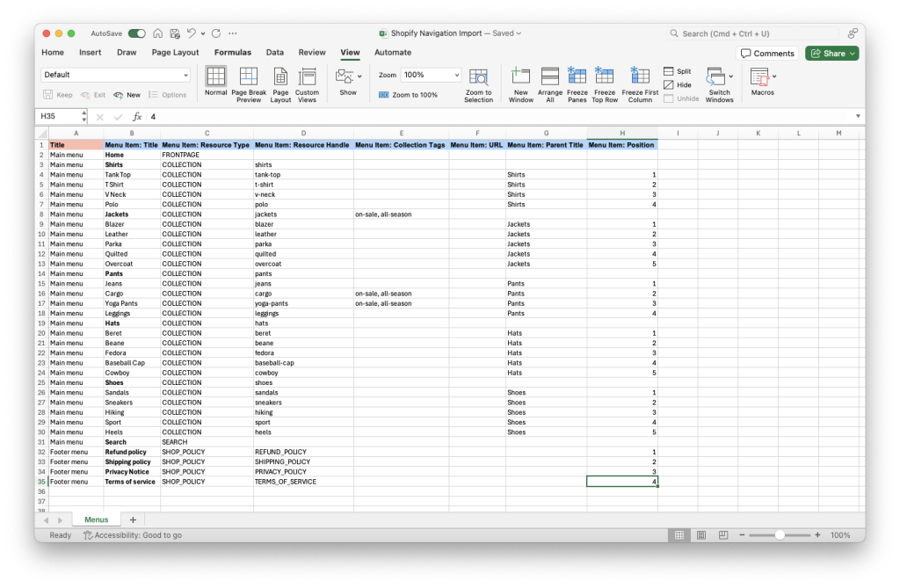Select Normal view icon

click(215, 81)
